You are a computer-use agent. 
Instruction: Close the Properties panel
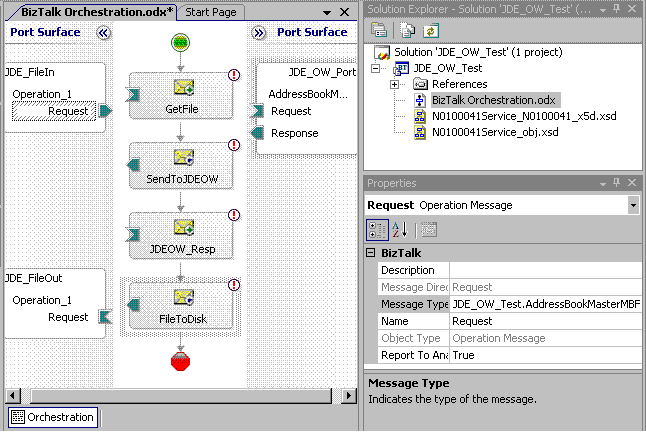pyautogui.click(x=632, y=183)
